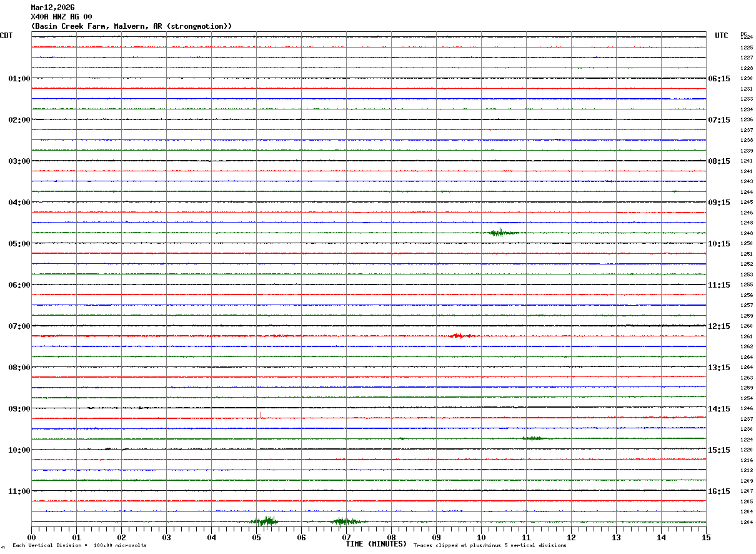The image size is (756, 554).
Task: Click the 16:15 UTC time label
Action: [719, 491]
